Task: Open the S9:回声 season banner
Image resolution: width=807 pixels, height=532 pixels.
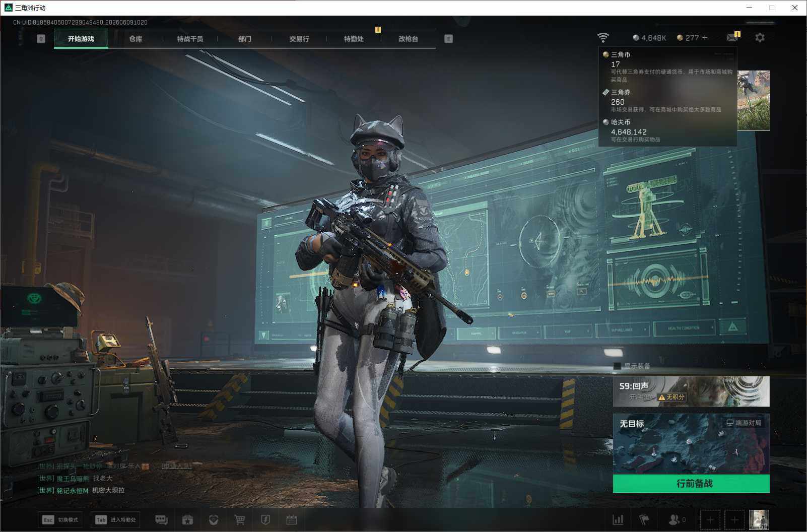Action: click(691, 391)
